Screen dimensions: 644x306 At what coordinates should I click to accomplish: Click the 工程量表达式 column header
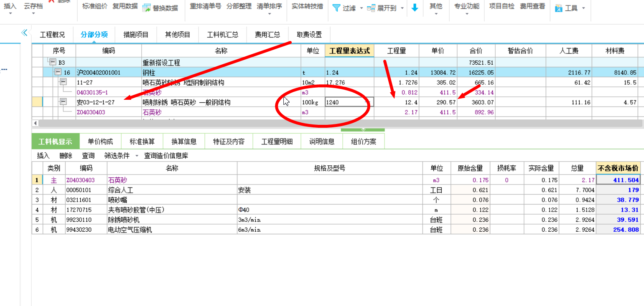[x=349, y=51]
